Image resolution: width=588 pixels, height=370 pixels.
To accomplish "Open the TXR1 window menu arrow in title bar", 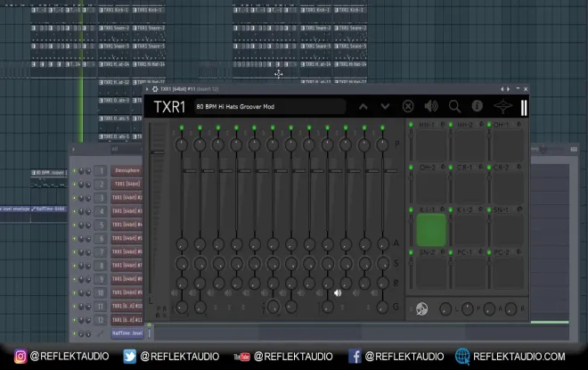I will tap(147, 89).
